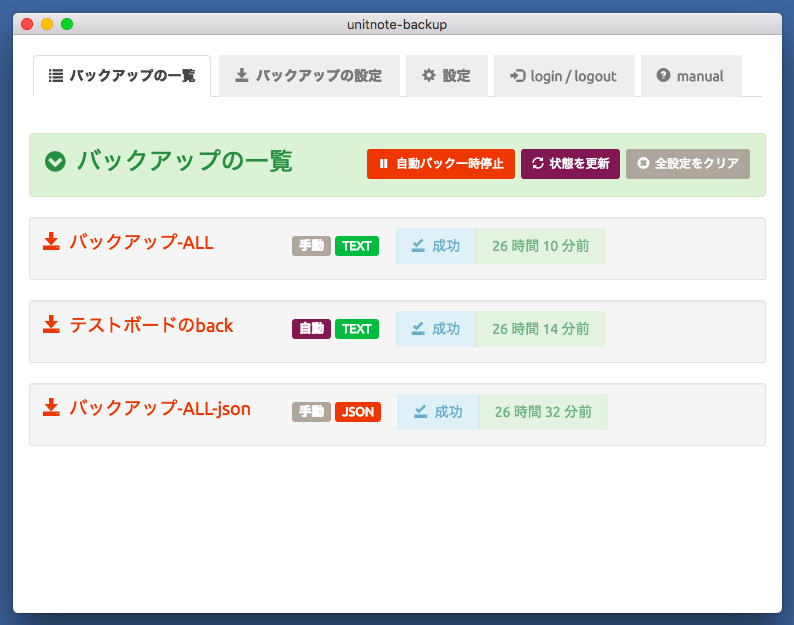The height and width of the screenshot is (625, 794).
Task: Pause auto backup with 自動バック一時停止 button
Action: click(x=441, y=164)
